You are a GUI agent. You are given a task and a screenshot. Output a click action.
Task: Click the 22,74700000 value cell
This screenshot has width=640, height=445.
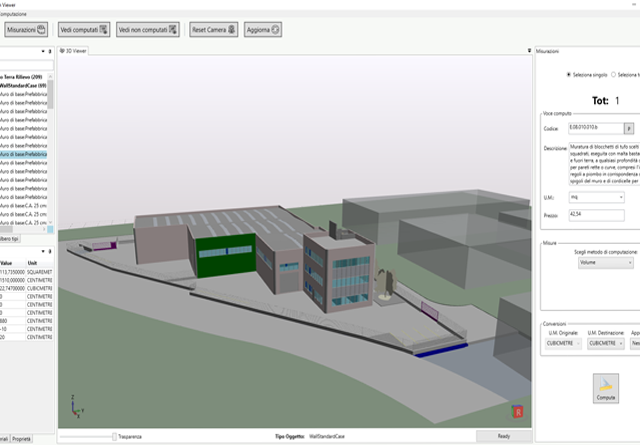(x=13, y=288)
